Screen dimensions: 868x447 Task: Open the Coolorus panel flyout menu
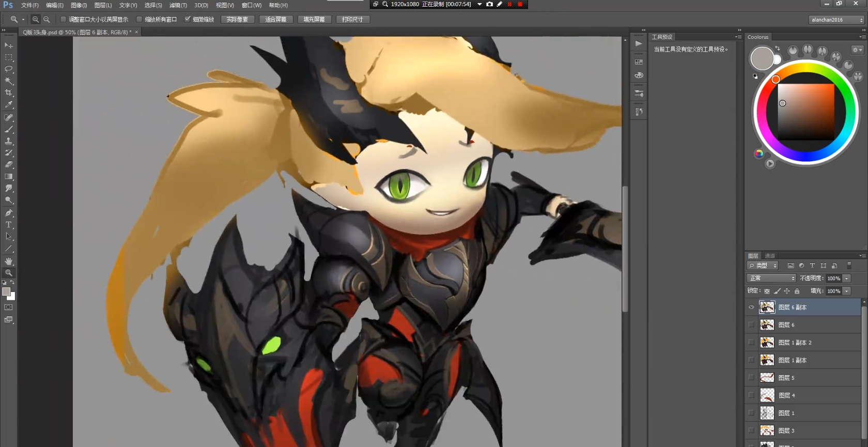pyautogui.click(x=862, y=37)
